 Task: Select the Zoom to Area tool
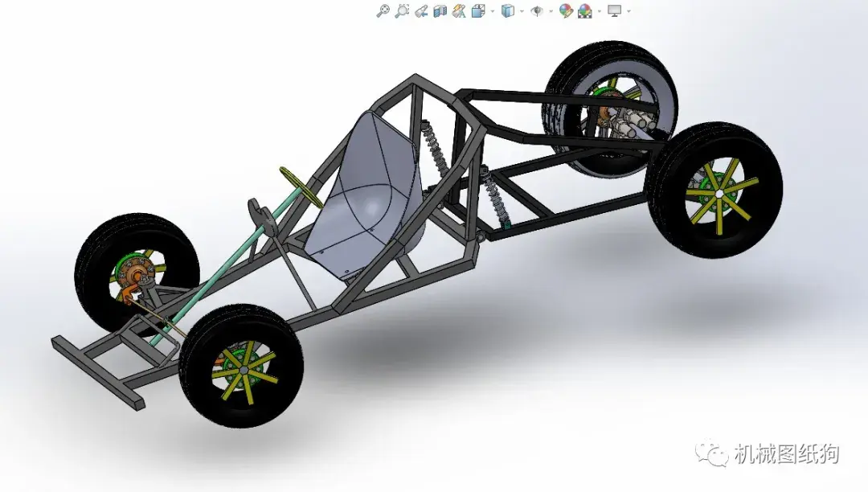pos(400,11)
